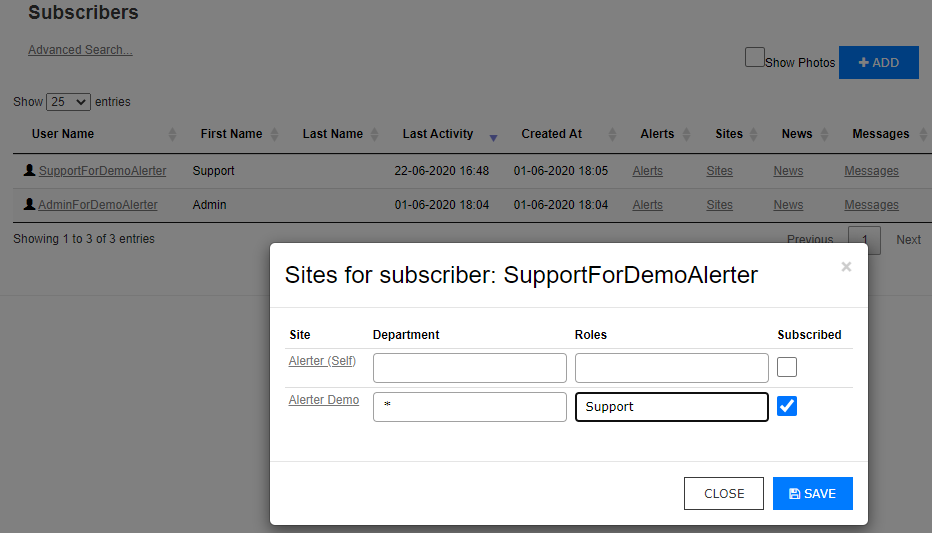Open the Alerter Demo site link

click(x=323, y=400)
